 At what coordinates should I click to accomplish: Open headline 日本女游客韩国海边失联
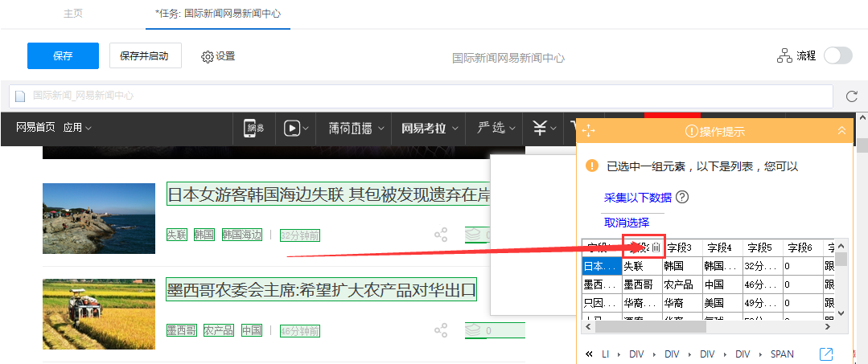click(329, 194)
